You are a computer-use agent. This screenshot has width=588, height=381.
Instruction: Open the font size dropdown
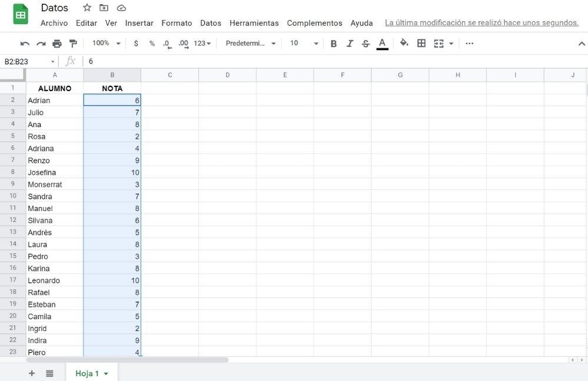tap(315, 43)
